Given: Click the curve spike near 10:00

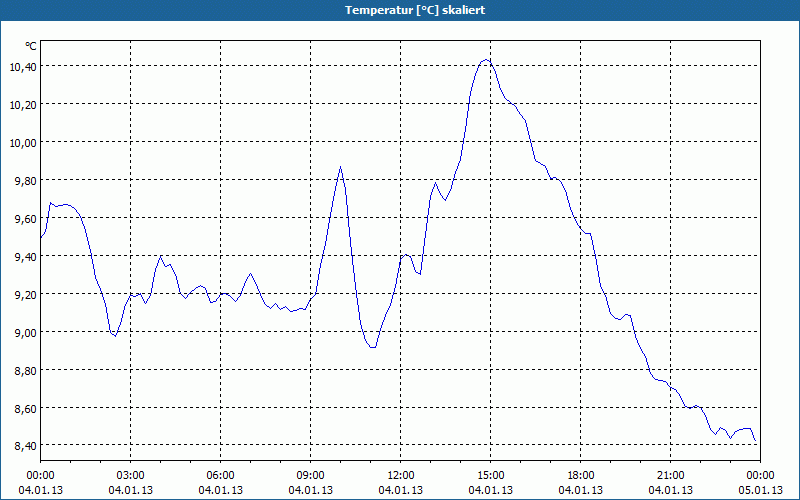Looking at the screenshot, I should pyautogui.click(x=340, y=167).
